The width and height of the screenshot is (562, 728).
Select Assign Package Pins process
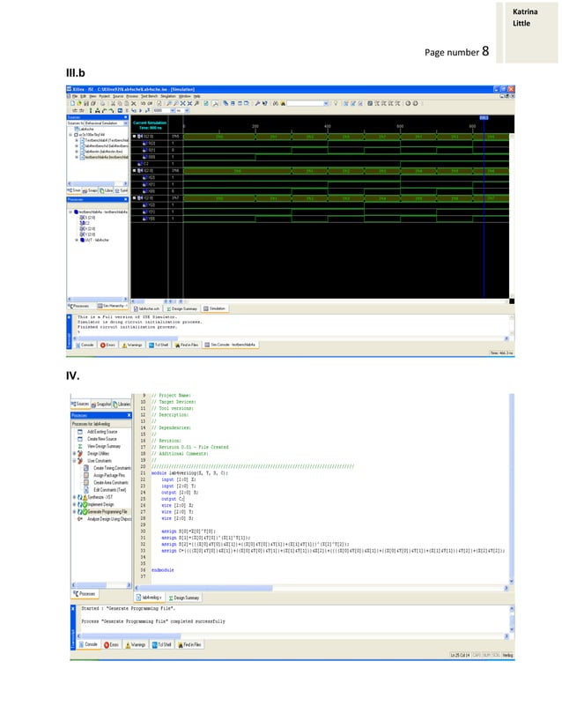[109, 475]
